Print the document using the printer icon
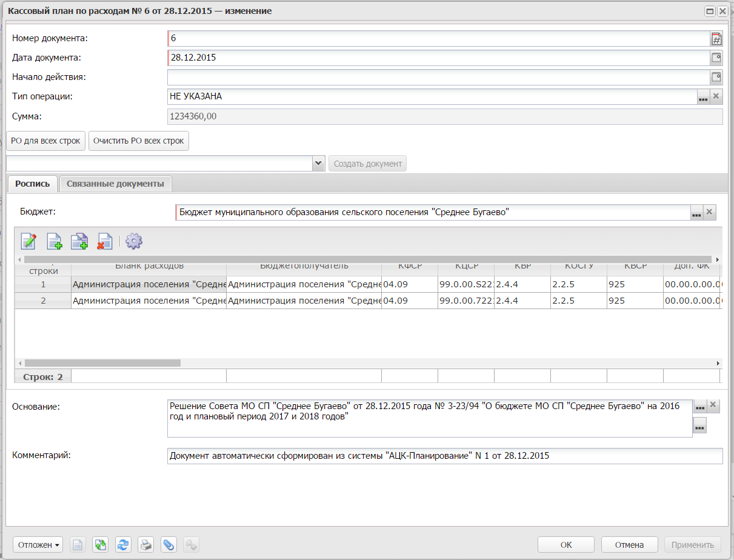 coord(145,545)
